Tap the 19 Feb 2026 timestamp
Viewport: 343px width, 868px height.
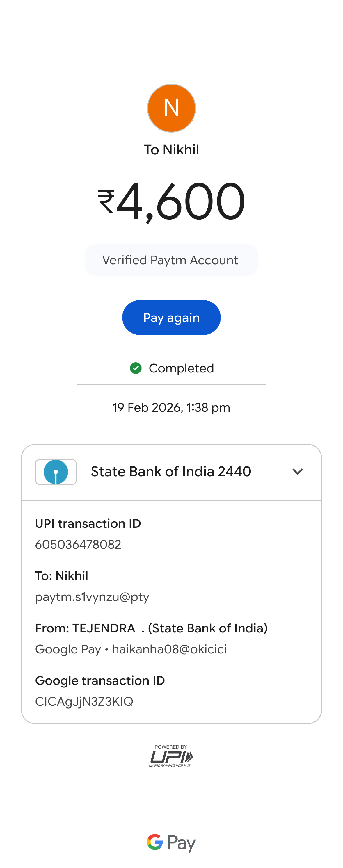(x=171, y=408)
